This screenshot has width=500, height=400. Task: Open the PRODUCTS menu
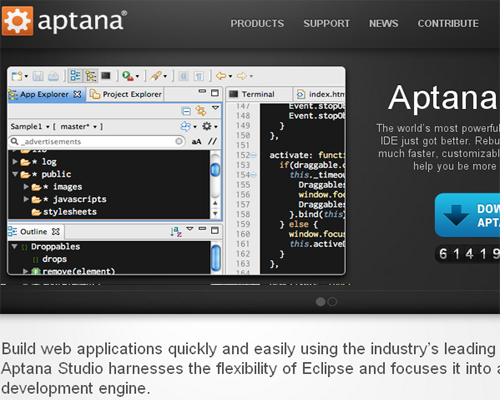pyautogui.click(x=257, y=24)
